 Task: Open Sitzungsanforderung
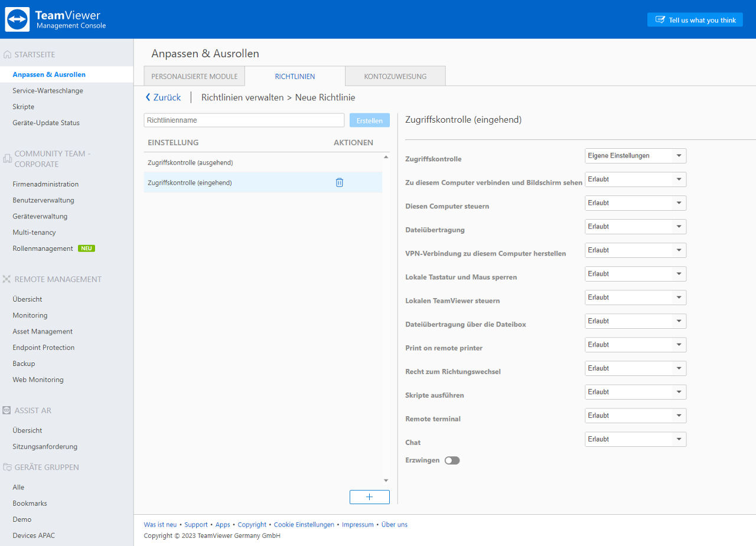click(x=45, y=446)
